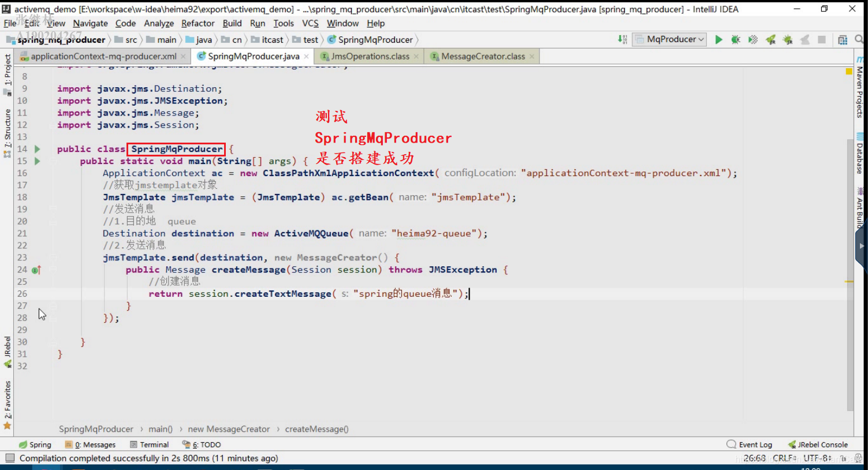Screen dimensions: 868x470
Task: Start debugging with the green bug icon
Action: tap(736, 39)
